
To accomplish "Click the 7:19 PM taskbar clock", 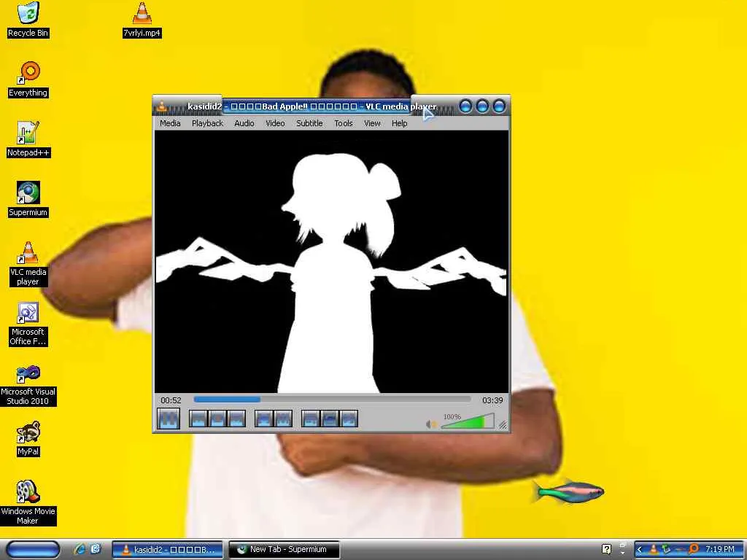I will (x=720, y=550).
